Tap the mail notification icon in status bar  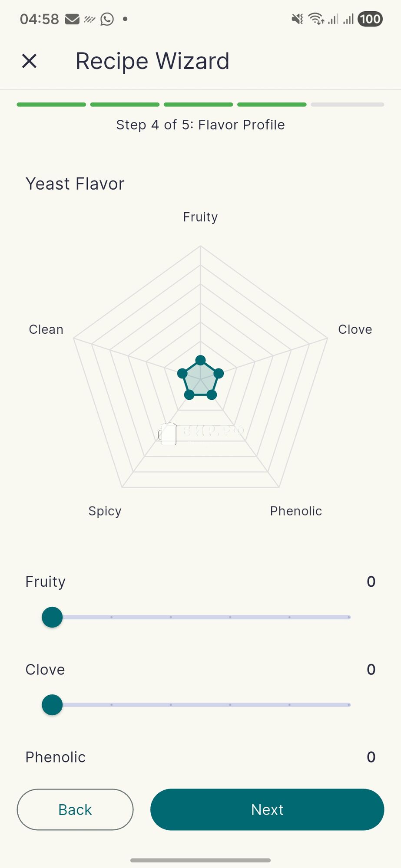(72, 19)
